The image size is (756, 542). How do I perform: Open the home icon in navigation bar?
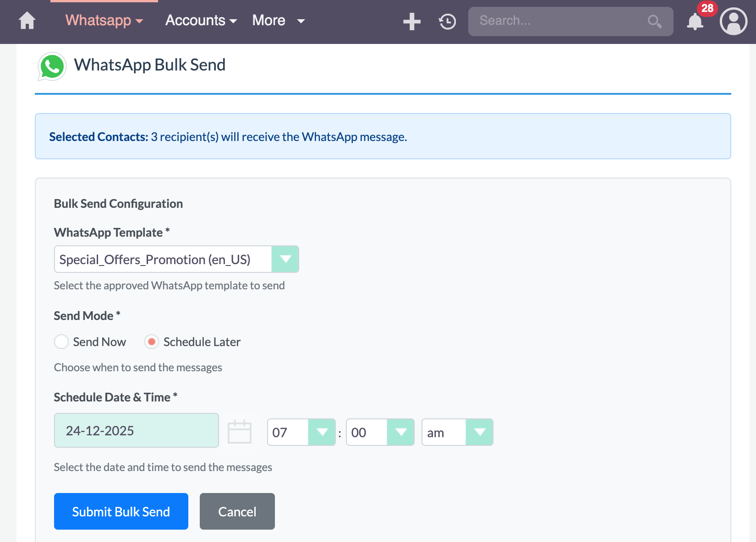(x=27, y=21)
